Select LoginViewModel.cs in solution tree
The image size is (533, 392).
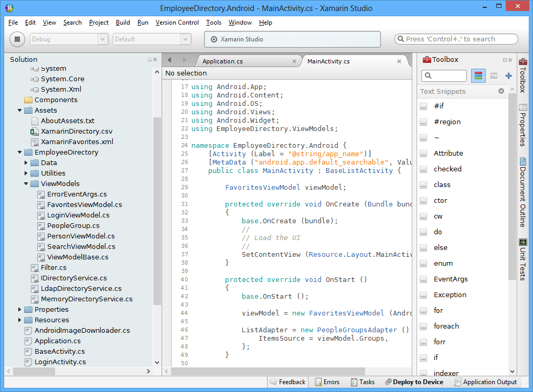pos(78,215)
